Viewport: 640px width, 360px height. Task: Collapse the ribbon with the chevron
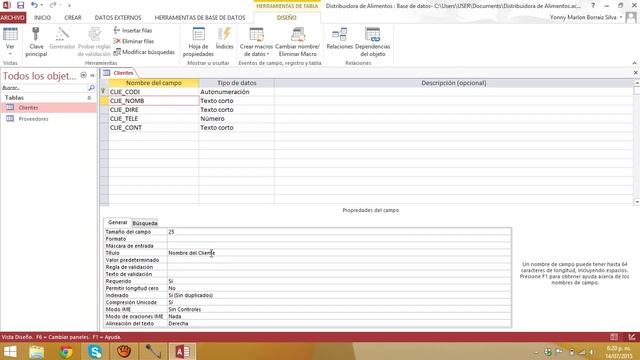point(634,63)
